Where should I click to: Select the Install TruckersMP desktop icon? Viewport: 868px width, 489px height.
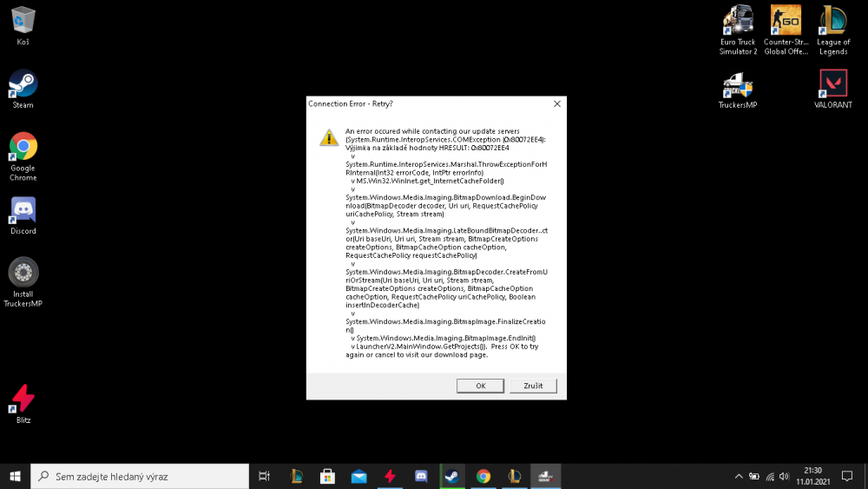(23, 281)
